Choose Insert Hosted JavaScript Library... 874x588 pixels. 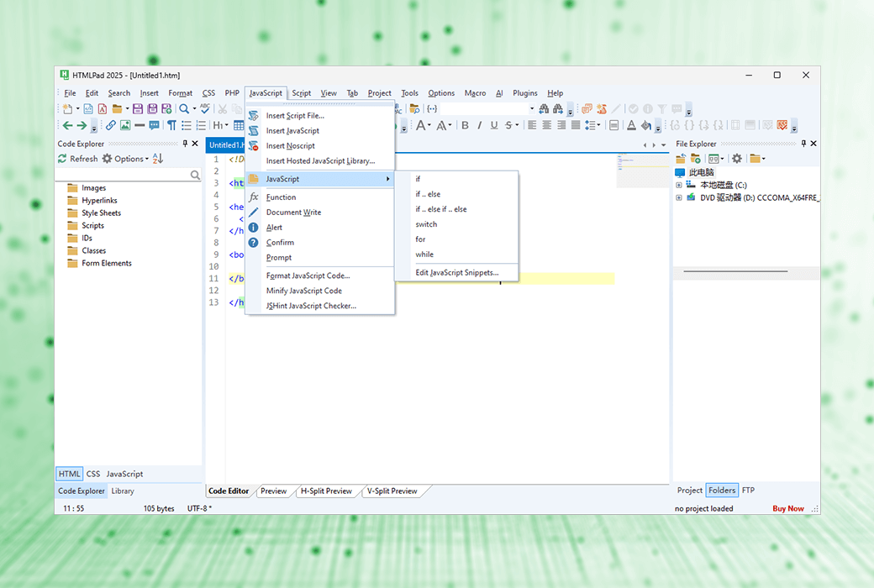320,160
